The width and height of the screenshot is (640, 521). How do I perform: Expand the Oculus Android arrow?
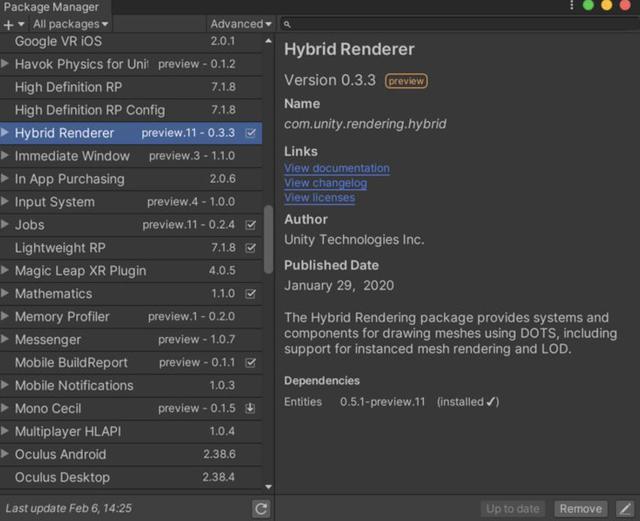5,453
